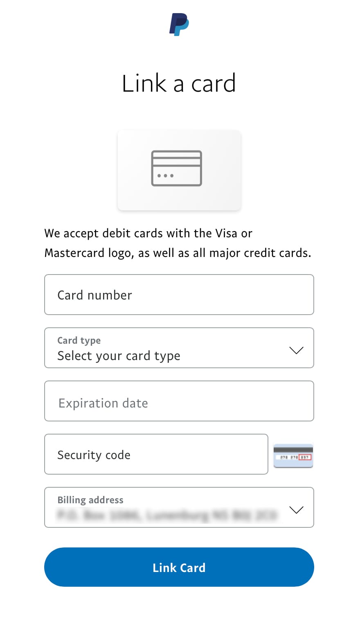
Task: Click the "Link a card" heading
Action: 179,83
